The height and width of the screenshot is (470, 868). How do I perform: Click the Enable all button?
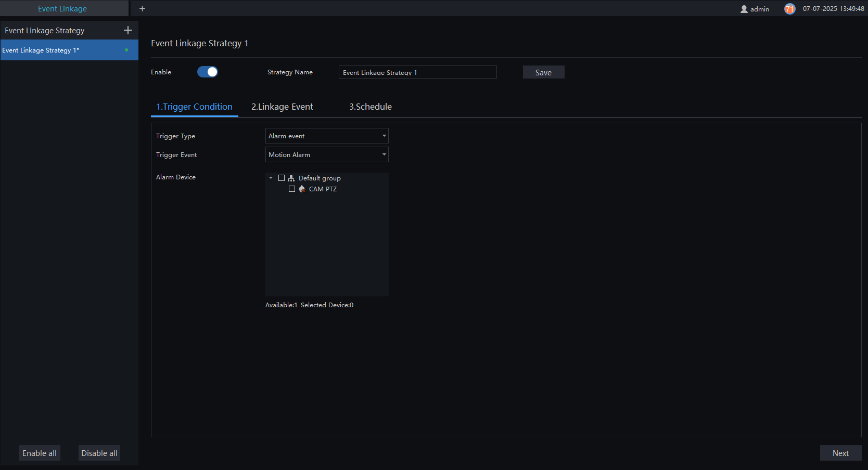[x=40, y=453]
